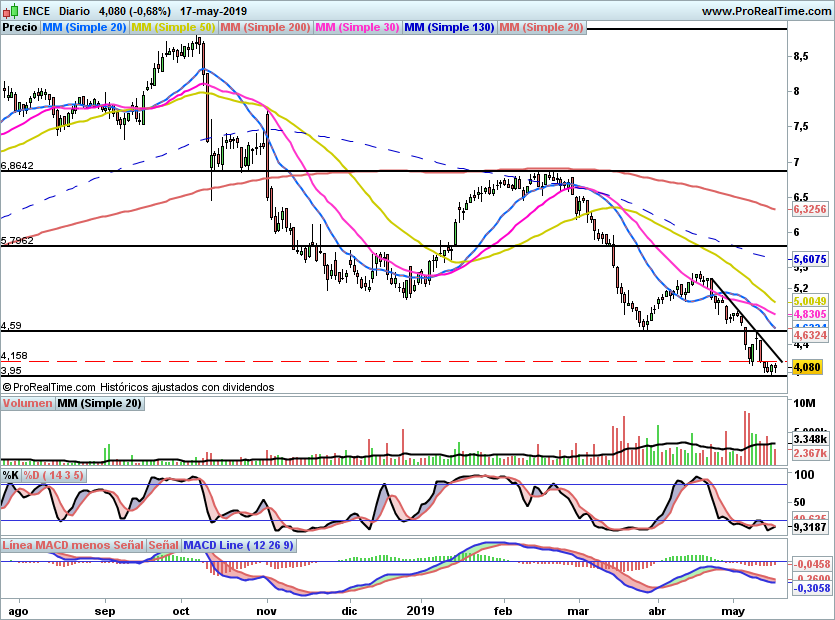The width and height of the screenshot is (835, 620).
Task: Click the 5,6075 blue price tag
Action: coord(810,259)
